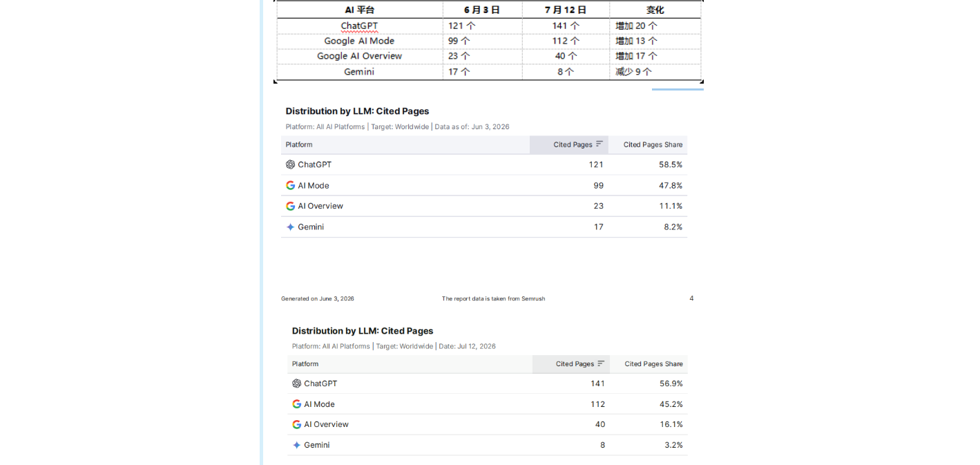Click the sort icon beside Cited Pages, Jun 3 report

[x=599, y=144]
